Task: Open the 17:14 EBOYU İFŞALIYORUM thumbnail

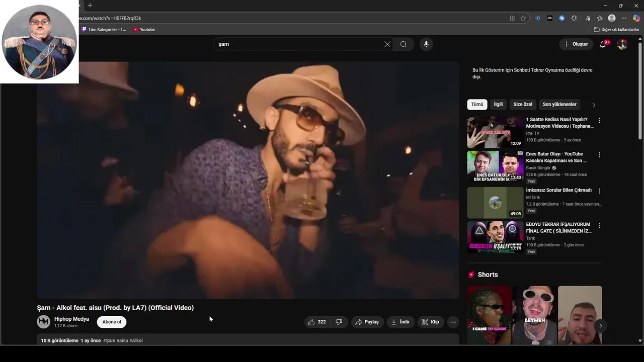Action: tap(495, 237)
